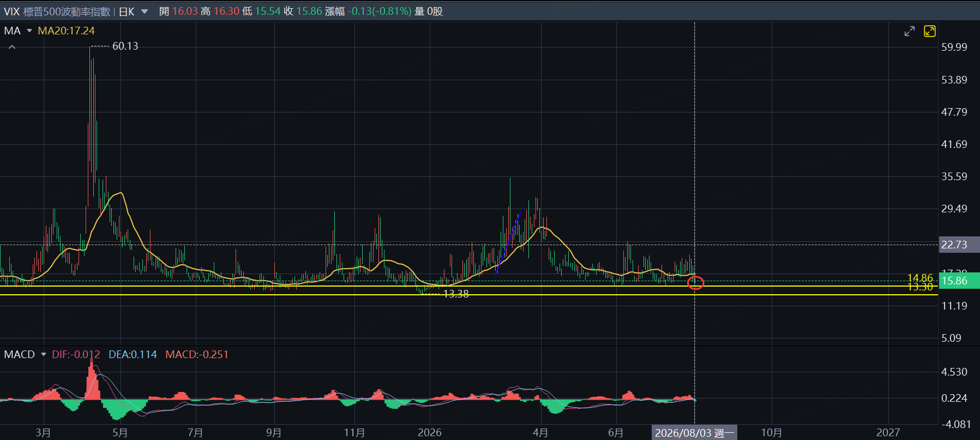Click the 22.73 crosshair price label
The height and width of the screenshot is (440, 980).
coord(959,245)
